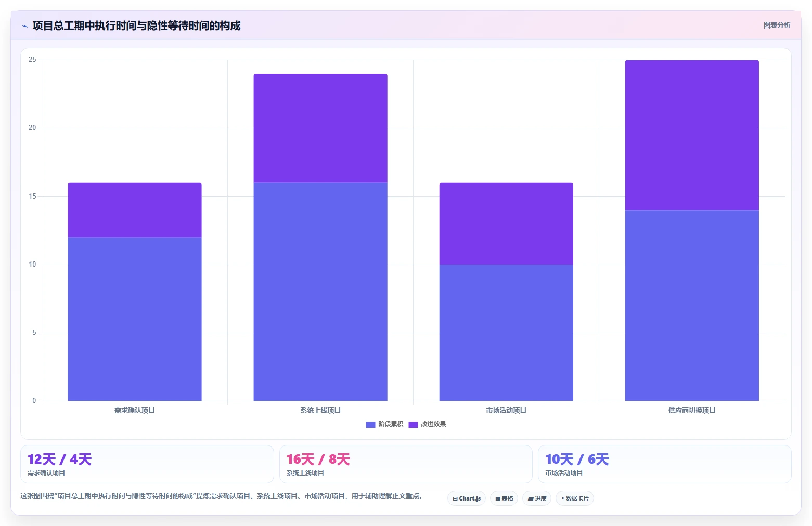This screenshot has height=526, width=812.
Task: Click the y-axis tick label 25
Action: coord(32,60)
